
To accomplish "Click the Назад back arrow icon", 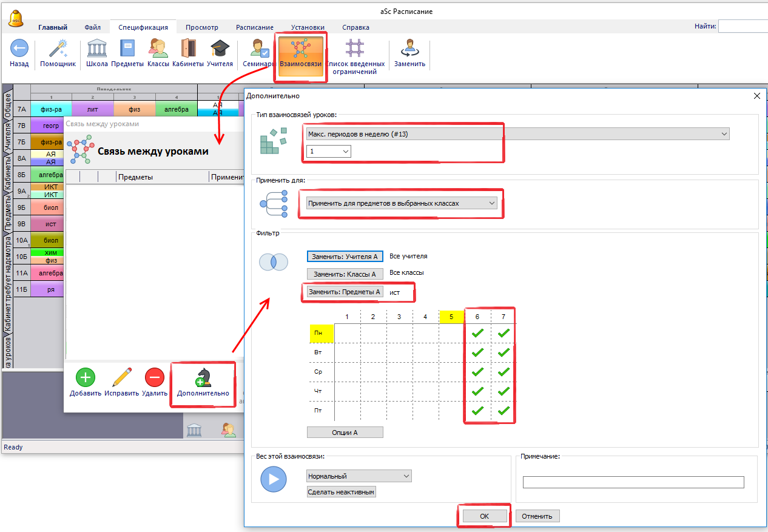I will (x=19, y=49).
